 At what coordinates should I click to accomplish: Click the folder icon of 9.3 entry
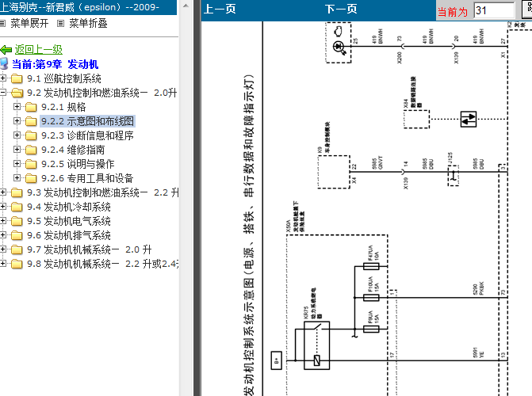(x=17, y=193)
